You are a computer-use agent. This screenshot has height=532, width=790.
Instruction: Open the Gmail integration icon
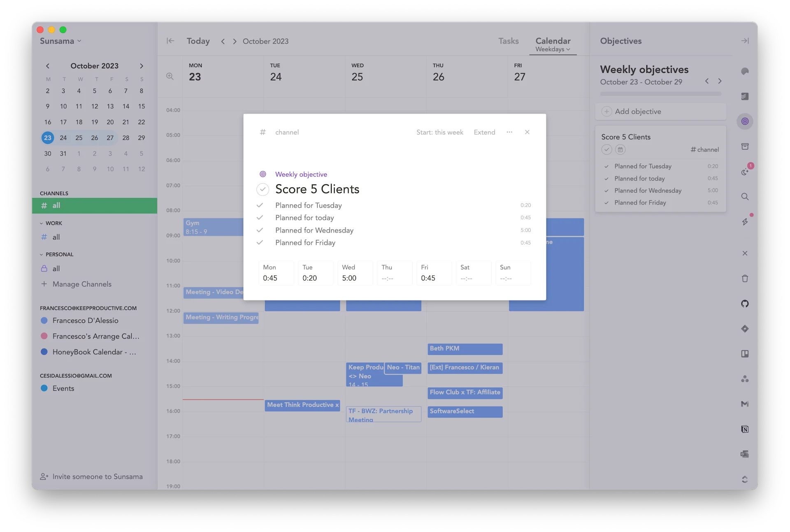pos(745,404)
